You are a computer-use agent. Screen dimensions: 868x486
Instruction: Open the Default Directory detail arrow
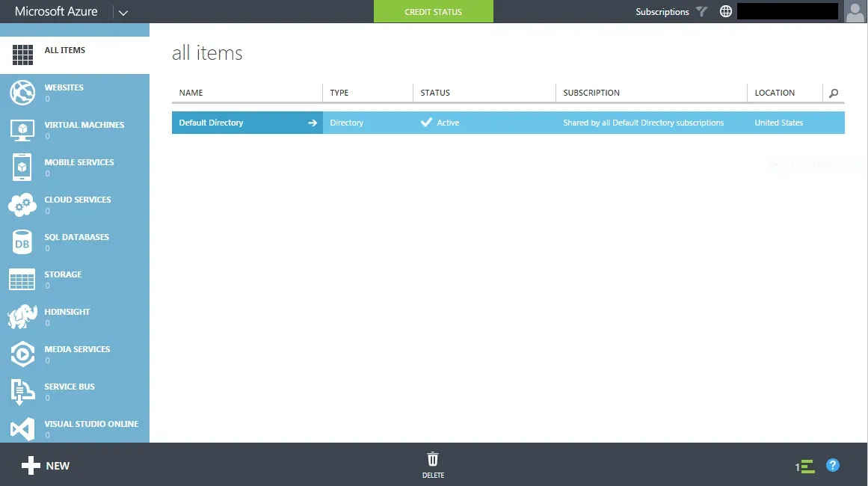point(314,122)
